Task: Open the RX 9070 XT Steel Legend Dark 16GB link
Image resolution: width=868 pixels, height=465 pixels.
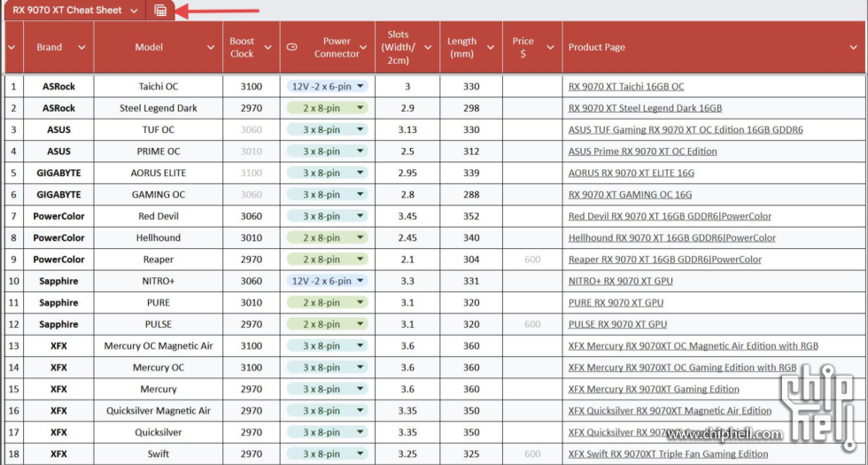Action: pyautogui.click(x=645, y=108)
